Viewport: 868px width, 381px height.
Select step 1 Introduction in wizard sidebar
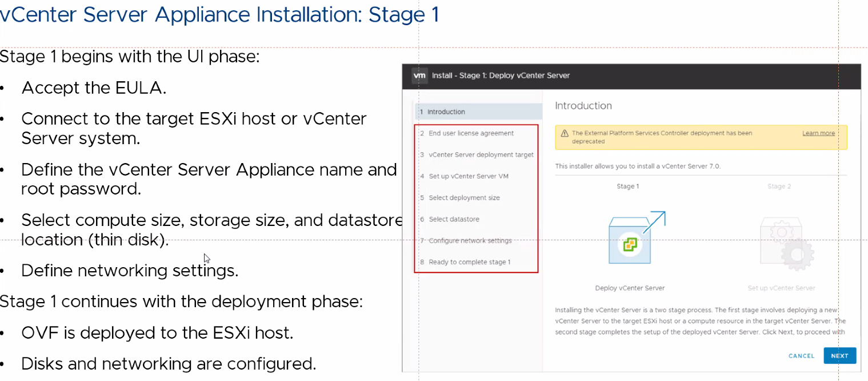click(479, 112)
